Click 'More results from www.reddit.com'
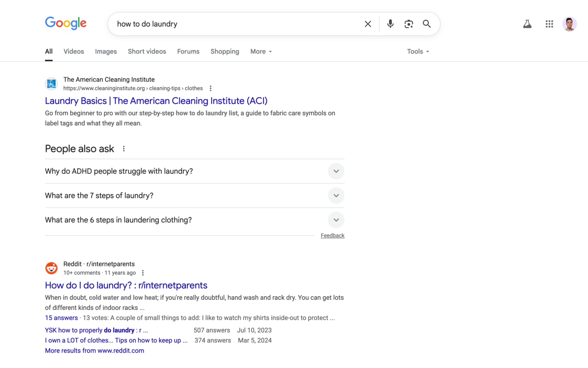The width and height of the screenshot is (588, 368). (x=94, y=350)
